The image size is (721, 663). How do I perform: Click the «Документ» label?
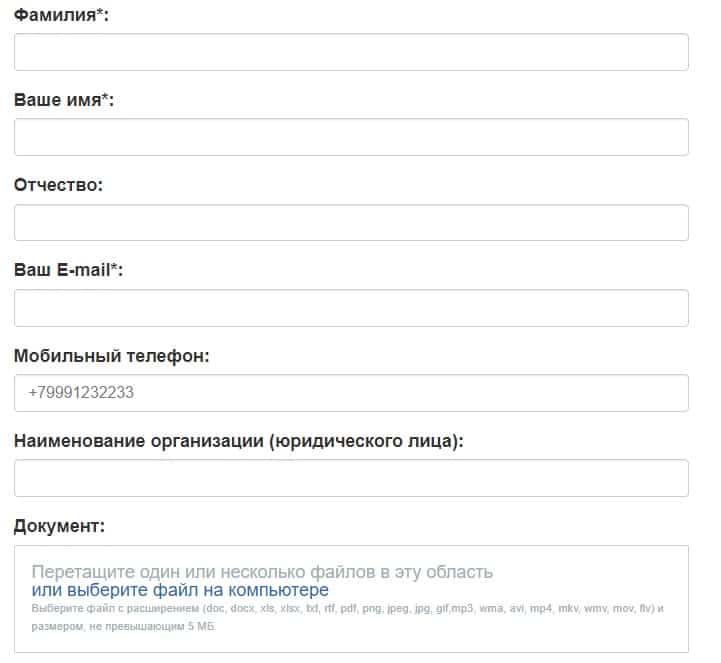[59, 526]
